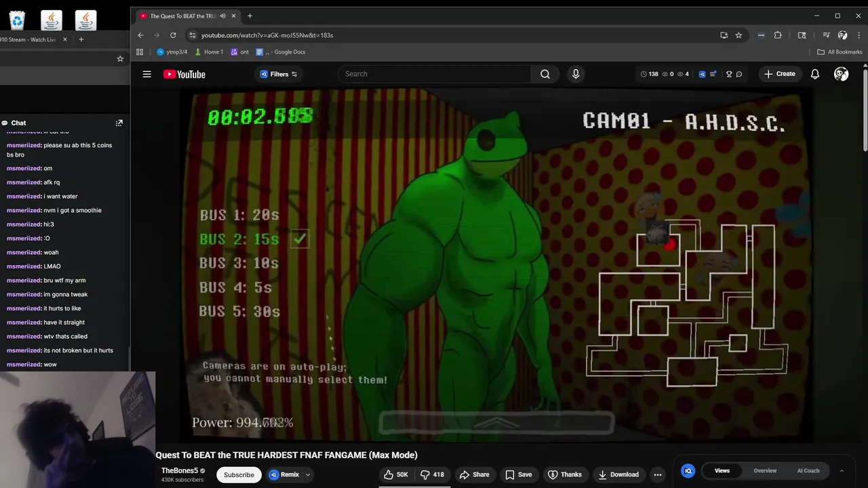Viewport: 868px width, 488px height.
Task: Click the video player frame
Action: (x=498, y=266)
